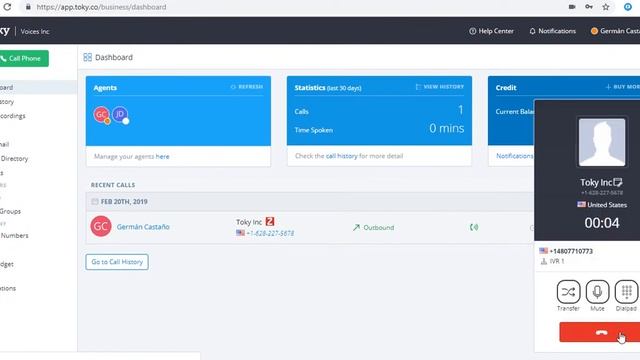
Task: Click the address bar URL
Action: click(101, 7)
